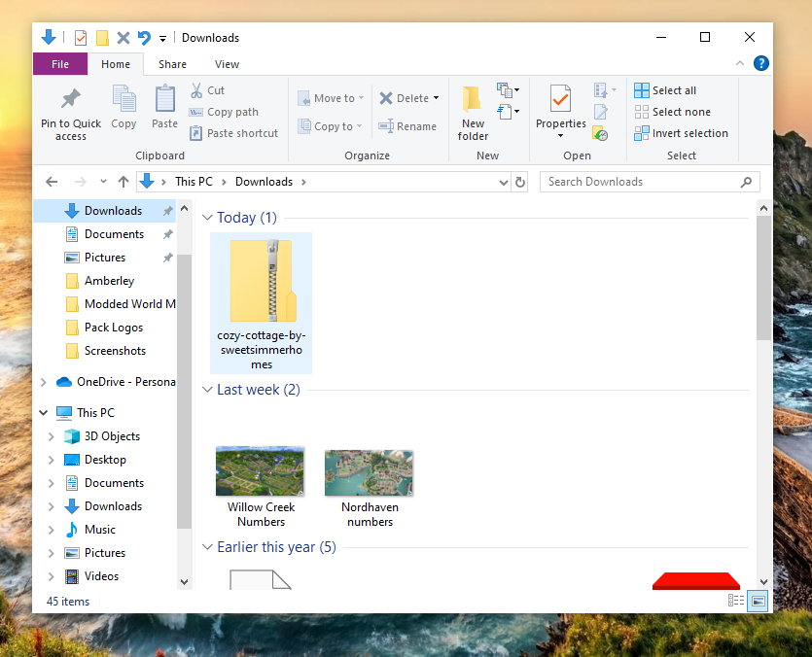This screenshot has height=657, width=812.
Task: Switch to Large icons view layout
Action: 758,602
